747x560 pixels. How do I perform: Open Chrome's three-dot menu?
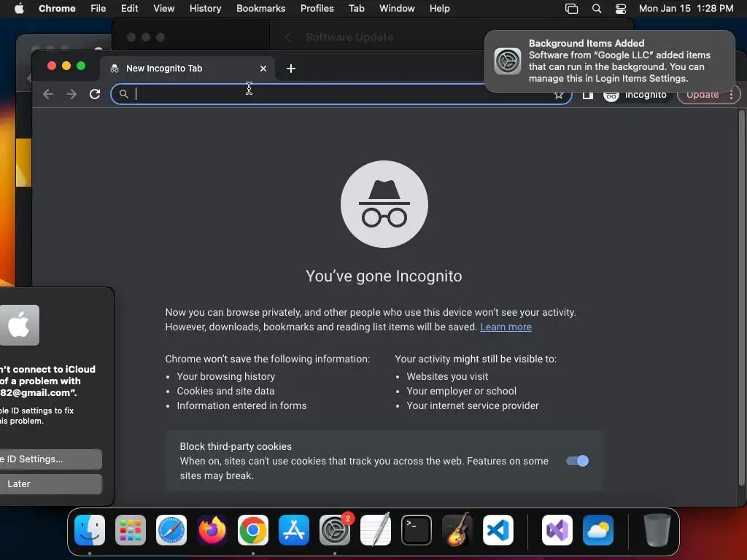tap(731, 95)
